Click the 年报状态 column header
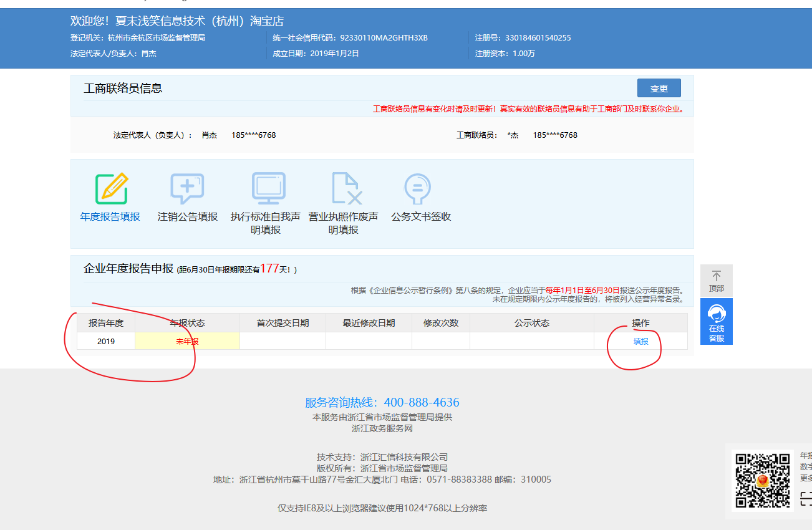 tap(187, 323)
